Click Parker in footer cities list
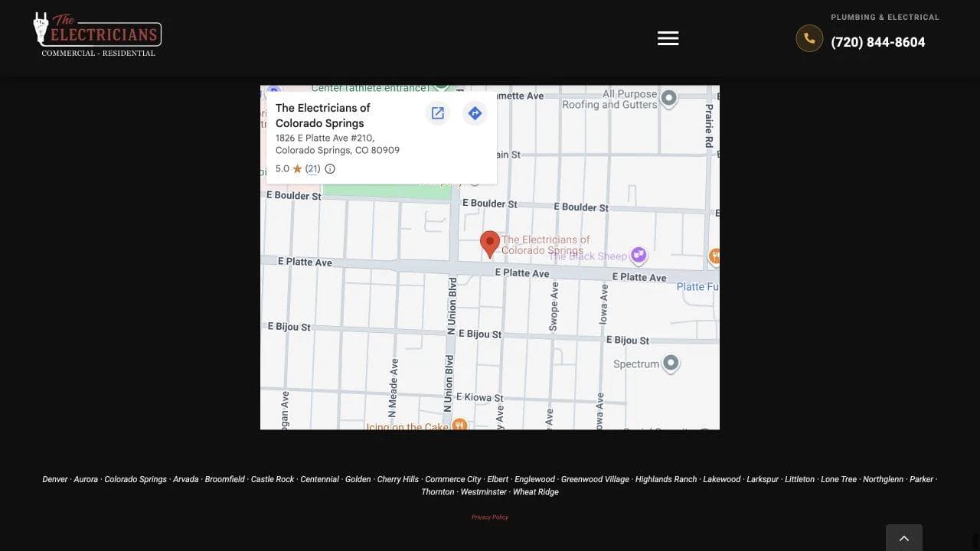This screenshot has width=980, height=551. click(922, 479)
